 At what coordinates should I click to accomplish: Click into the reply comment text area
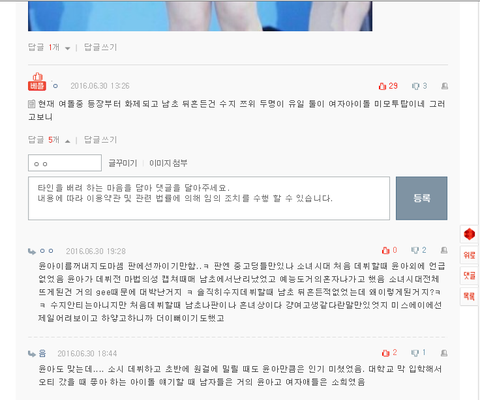pos(209,198)
